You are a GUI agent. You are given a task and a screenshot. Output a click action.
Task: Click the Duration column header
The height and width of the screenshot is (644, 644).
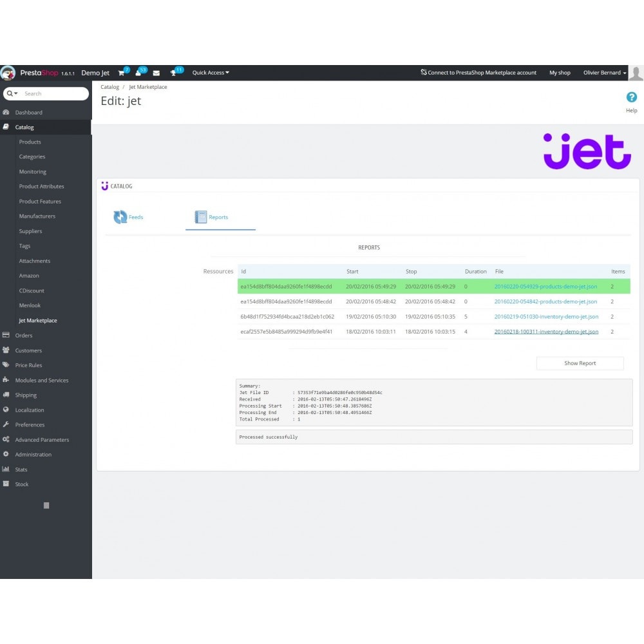coord(476,272)
